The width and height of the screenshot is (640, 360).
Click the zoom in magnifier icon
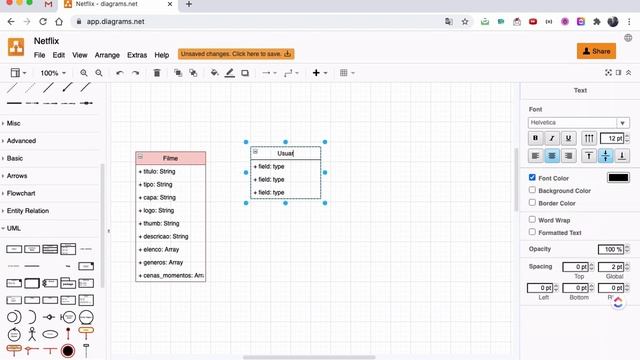pos(84,73)
